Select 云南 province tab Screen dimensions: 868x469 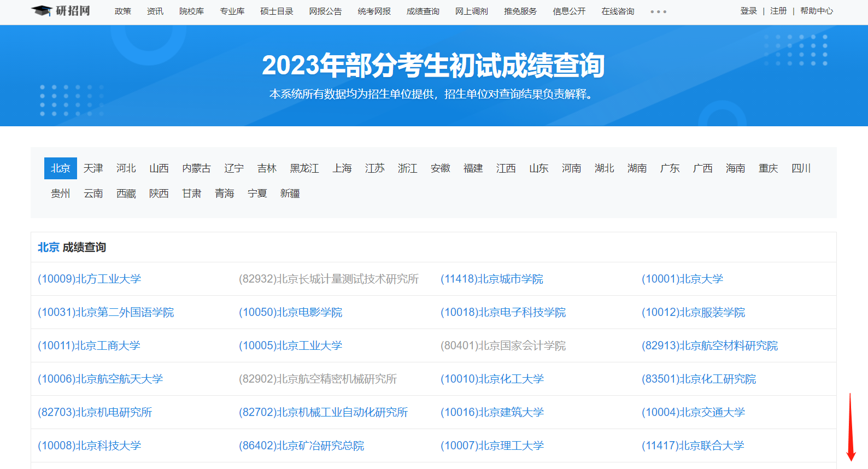point(93,194)
